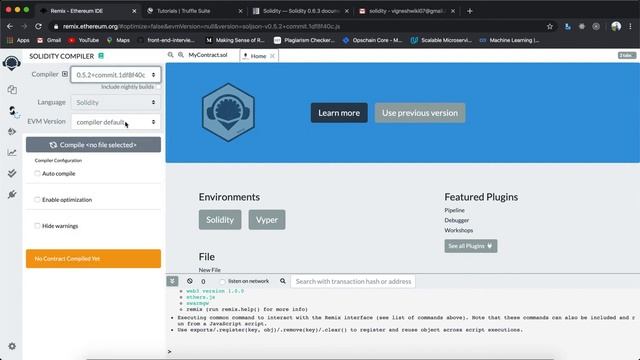The height and width of the screenshot is (360, 640).
Task: Switch to MyContract.sol editor tab
Action: click(x=208, y=55)
